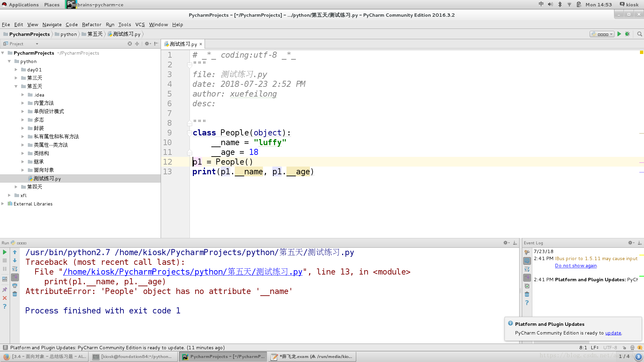The width and height of the screenshot is (644, 362).
Task: Open the Run menu in menu bar
Action: click(x=110, y=24)
